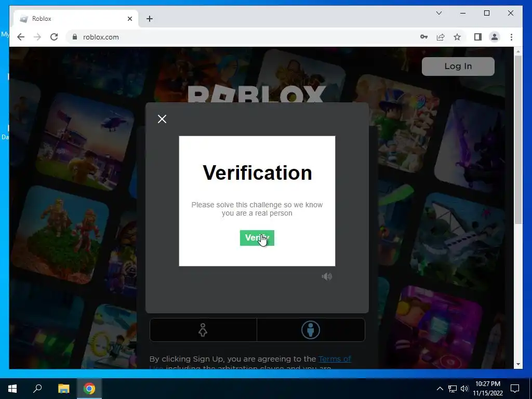The image size is (532, 399).
Task: Reload the Roblox page
Action: [54, 37]
